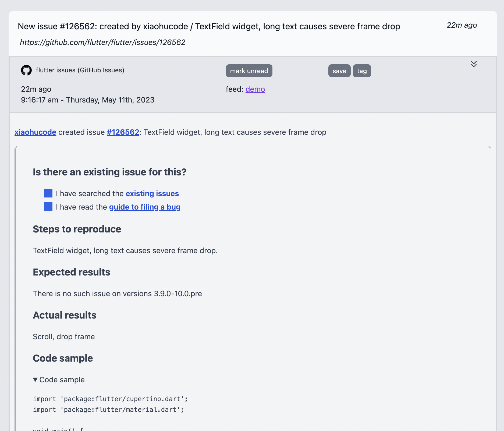Click the '9:16:17 am - Thursday, May 11th, 2023' date
The image size is (504, 431).
pyautogui.click(x=88, y=100)
